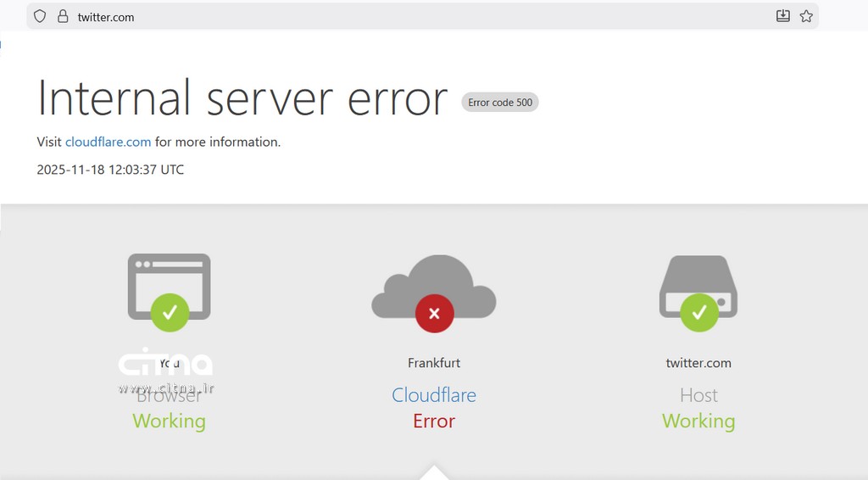Click the 2025-11-18 UTC timestamp text
The height and width of the screenshot is (480, 868).
pyautogui.click(x=110, y=170)
